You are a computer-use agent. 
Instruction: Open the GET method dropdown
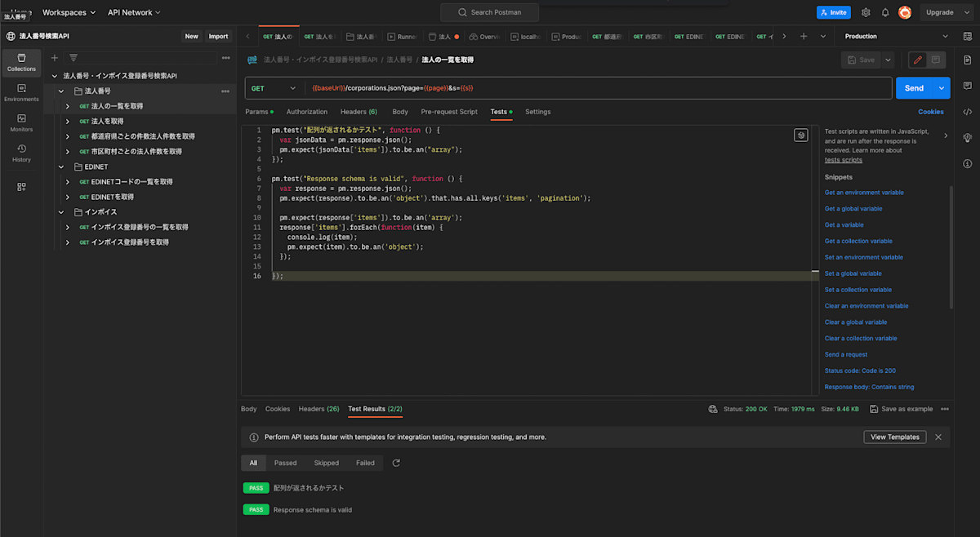click(274, 88)
